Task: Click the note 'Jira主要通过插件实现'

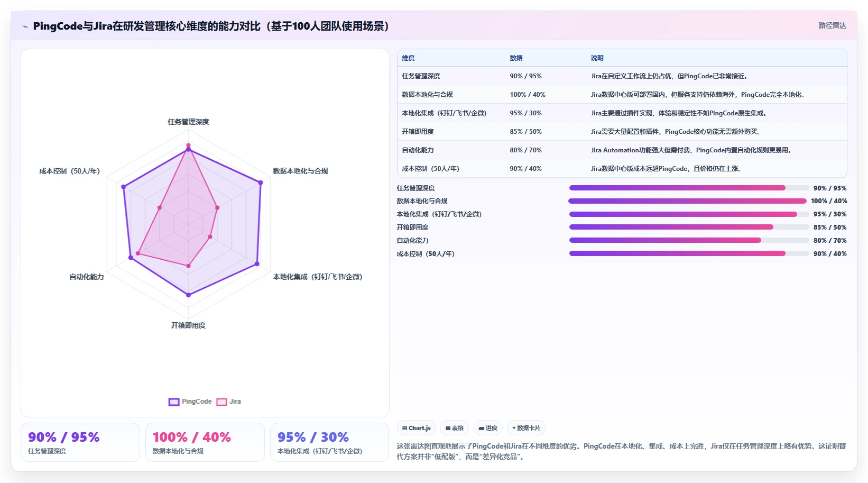Action: point(679,113)
